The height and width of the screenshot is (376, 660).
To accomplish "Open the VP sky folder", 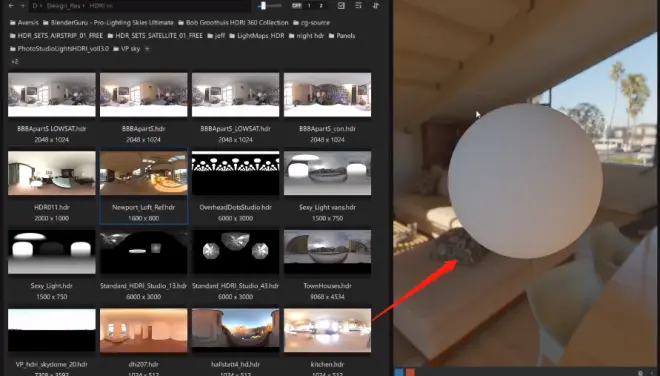I will (126, 49).
